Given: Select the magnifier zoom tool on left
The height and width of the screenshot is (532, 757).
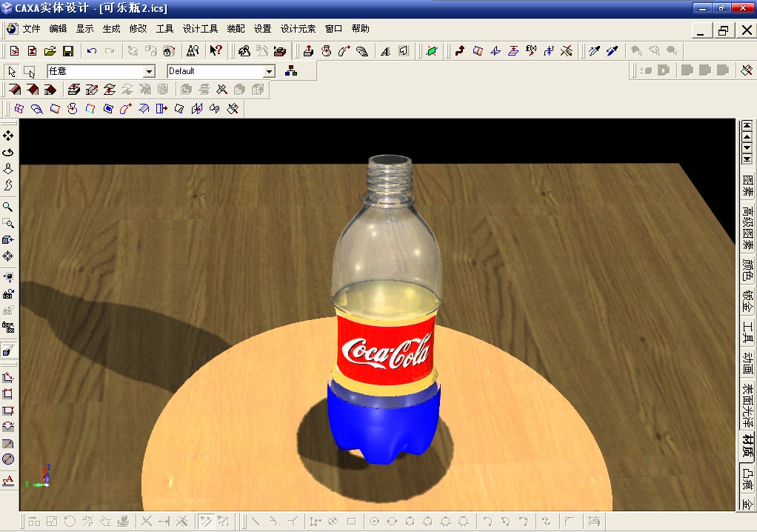Looking at the screenshot, I should click(8, 207).
